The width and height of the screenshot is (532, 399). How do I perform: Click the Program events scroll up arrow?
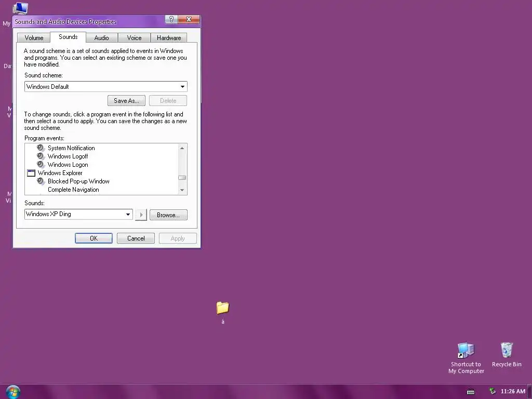click(182, 148)
